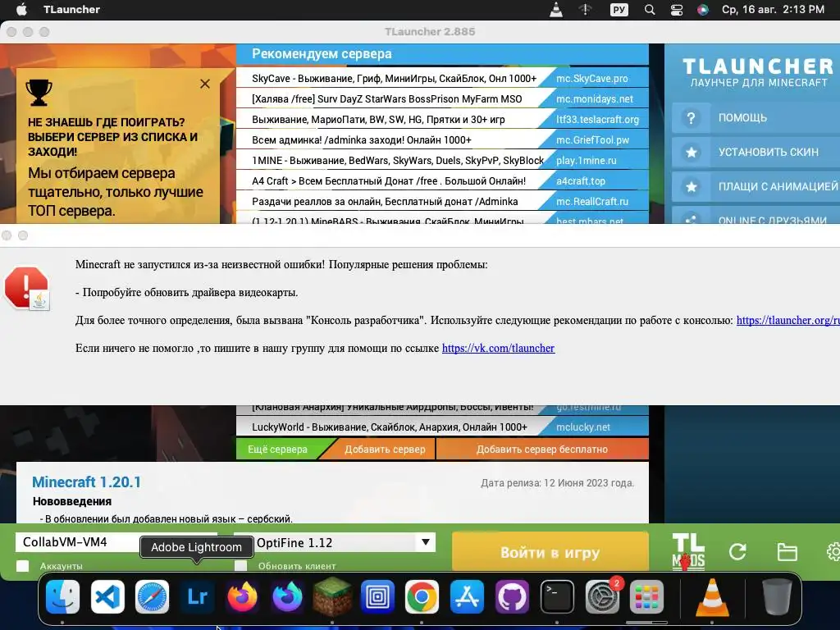Screen dimensions: 840x630
Task: Click the LuckyWorld server description row
Action: [x=390, y=427]
